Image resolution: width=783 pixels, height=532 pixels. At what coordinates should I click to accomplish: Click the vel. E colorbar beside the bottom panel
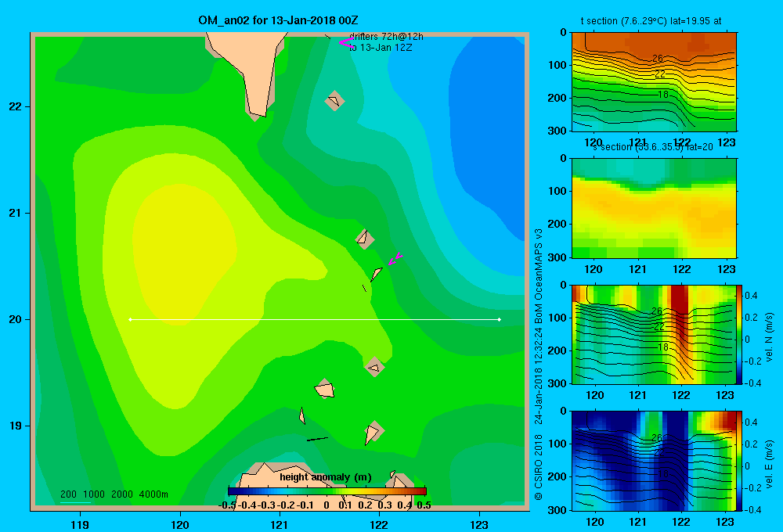740,461
